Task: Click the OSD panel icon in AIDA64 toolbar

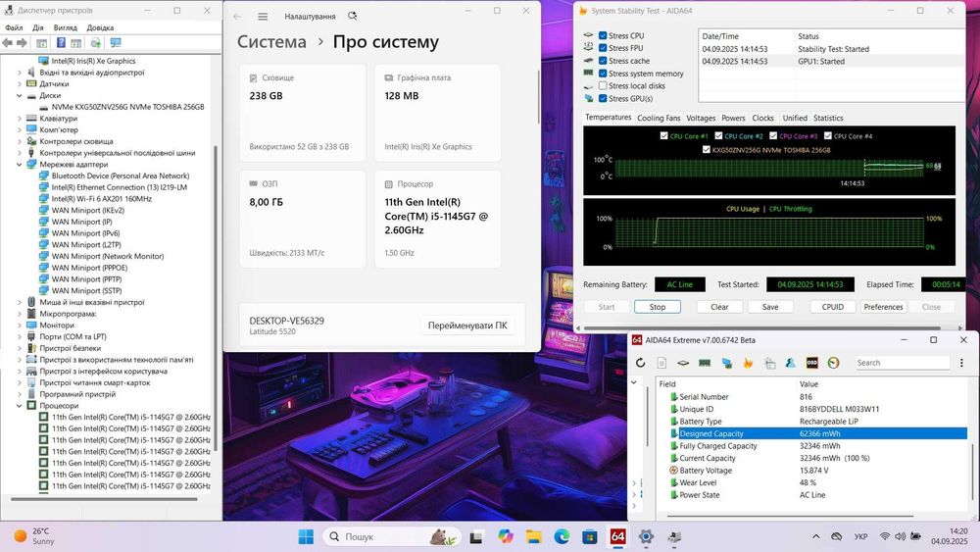Action: (811, 363)
